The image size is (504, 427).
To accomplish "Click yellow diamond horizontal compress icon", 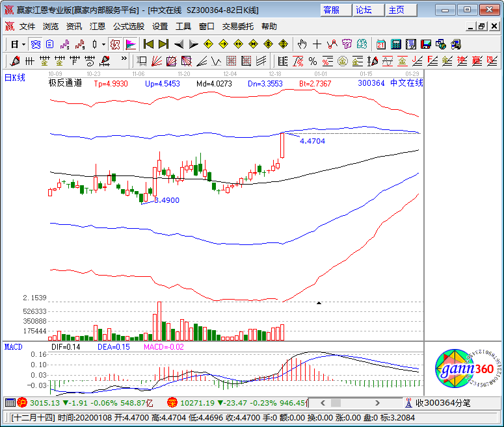I will 253,44.
